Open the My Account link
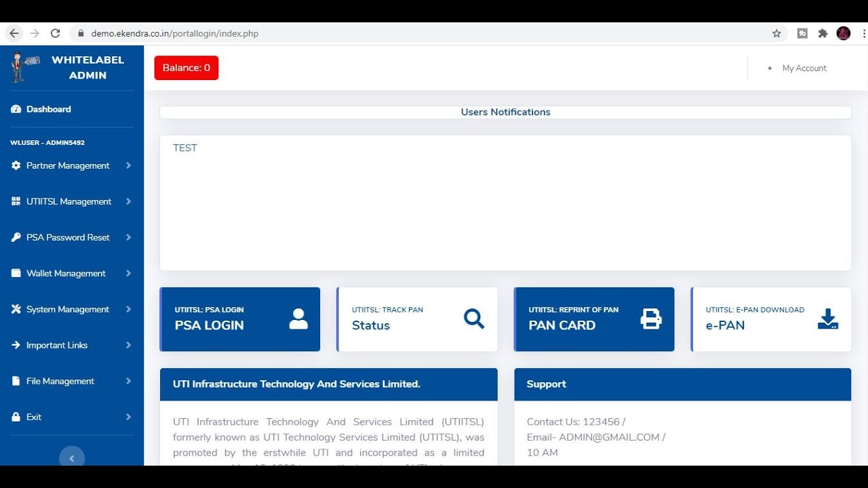The height and width of the screenshot is (488, 868). coord(804,68)
